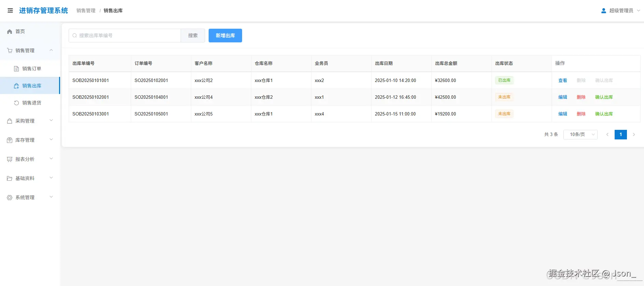The width and height of the screenshot is (644, 286).
Task: Click the chart icon for 报表分析
Action: click(x=10, y=159)
